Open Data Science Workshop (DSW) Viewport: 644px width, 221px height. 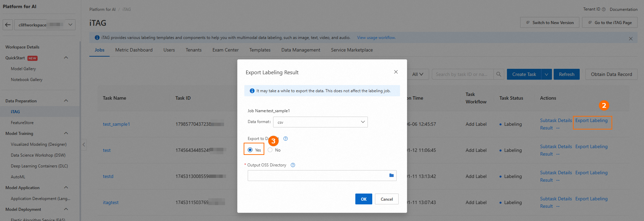(38, 155)
